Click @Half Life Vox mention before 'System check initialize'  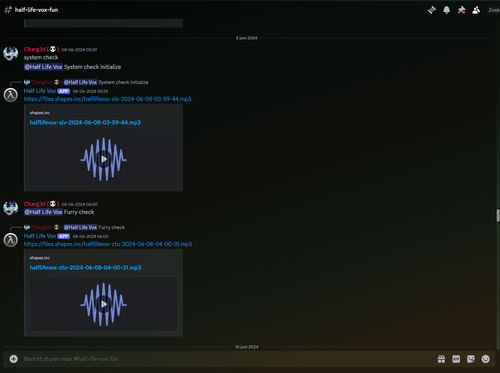pos(43,67)
